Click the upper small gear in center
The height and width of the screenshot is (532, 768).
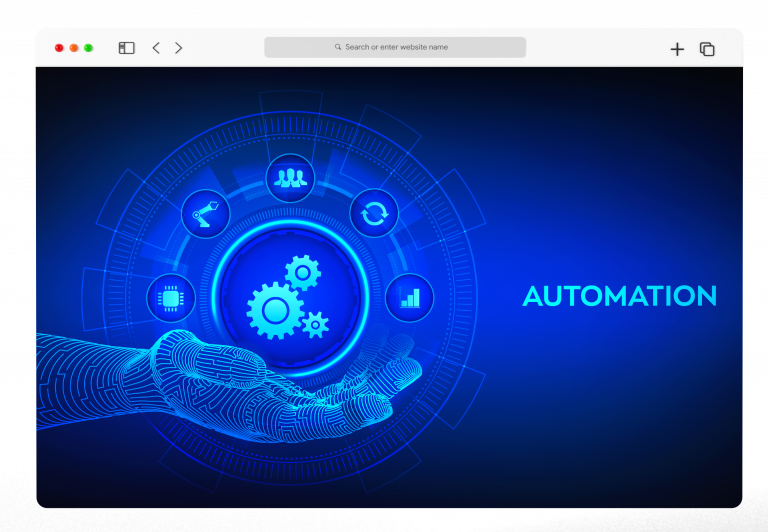pyautogui.click(x=302, y=272)
